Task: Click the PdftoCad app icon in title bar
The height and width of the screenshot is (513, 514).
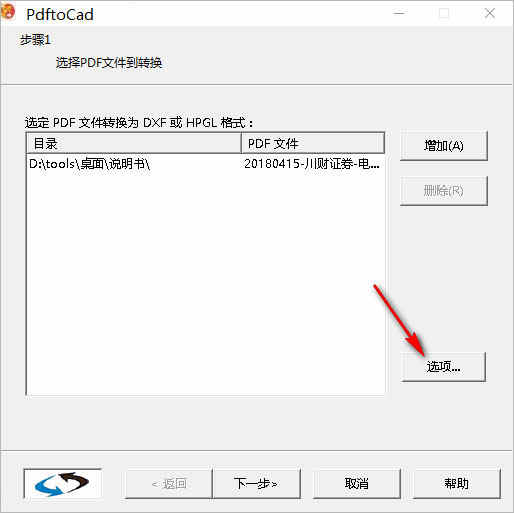Action: (x=8, y=13)
